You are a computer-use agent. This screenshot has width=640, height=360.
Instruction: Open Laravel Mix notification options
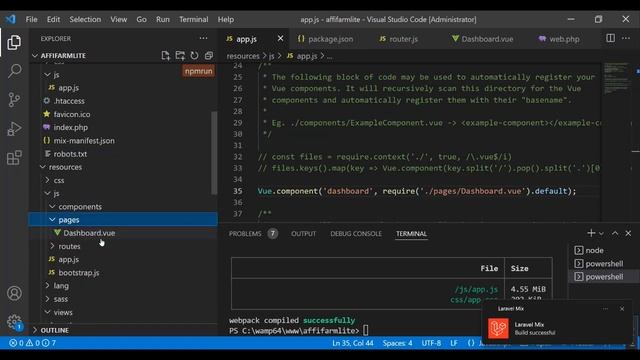click(605, 309)
